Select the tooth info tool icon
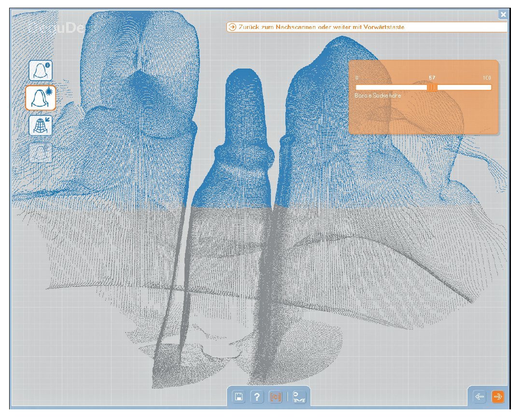The width and height of the screenshot is (523, 420). [x=41, y=70]
